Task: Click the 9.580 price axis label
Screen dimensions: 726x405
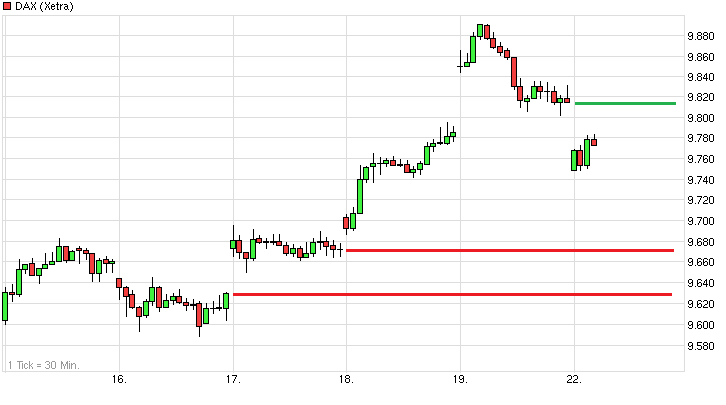Action: pyautogui.click(x=699, y=346)
